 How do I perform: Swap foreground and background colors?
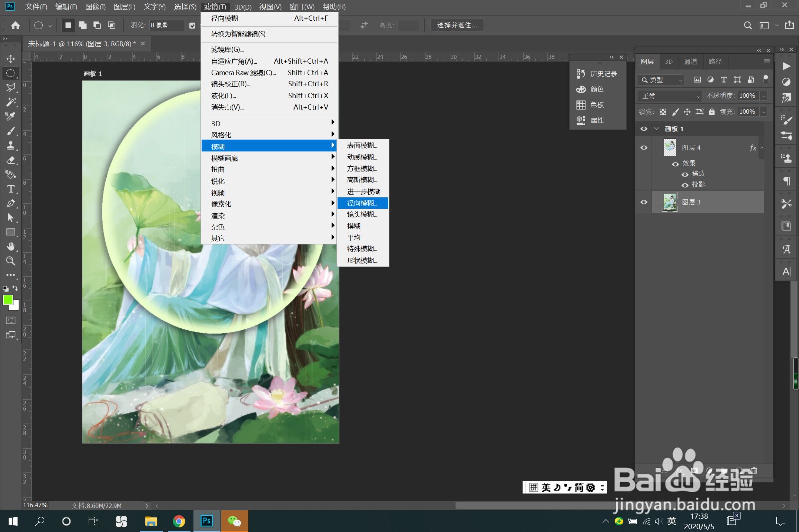[15, 288]
